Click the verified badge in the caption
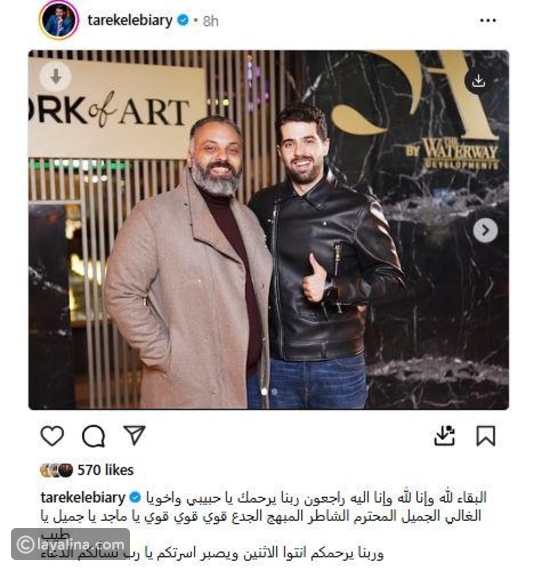Screen dimensions: 550x571 click(x=135, y=497)
